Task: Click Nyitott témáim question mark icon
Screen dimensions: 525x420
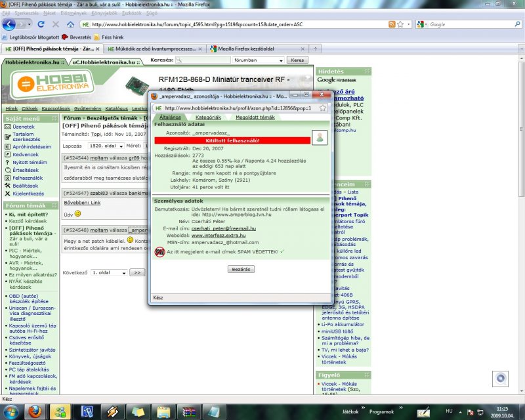Action: coord(8,162)
